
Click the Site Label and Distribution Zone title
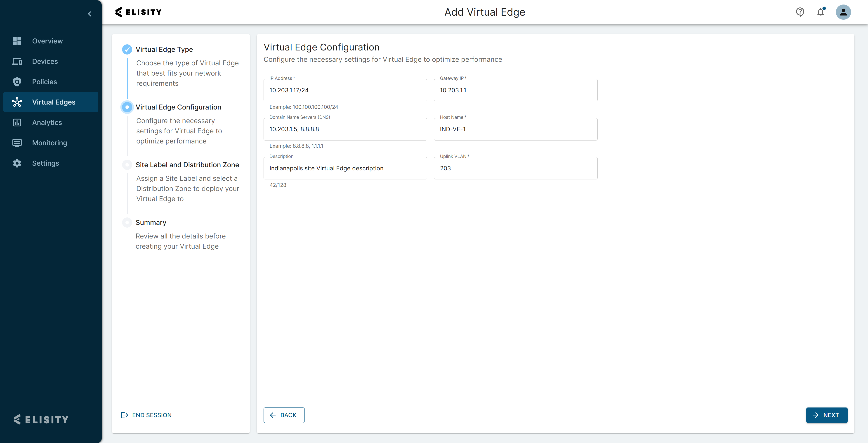187,165
